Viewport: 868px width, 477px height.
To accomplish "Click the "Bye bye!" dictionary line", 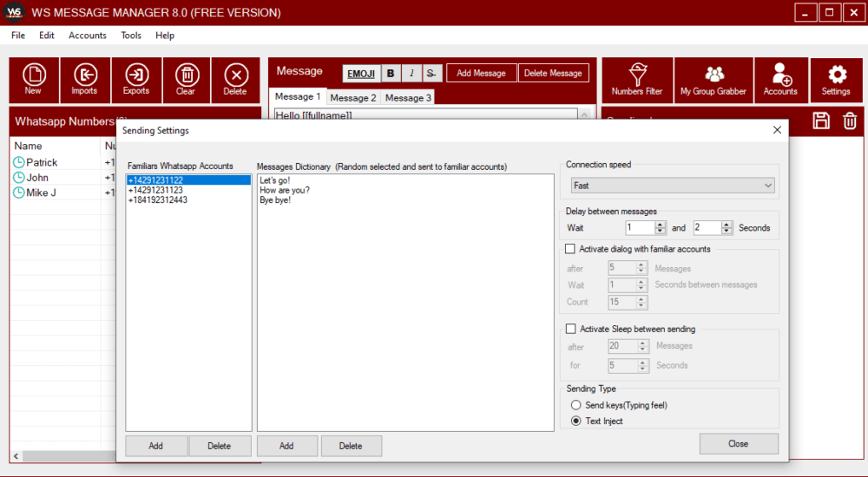I will [x=275, y=199].
